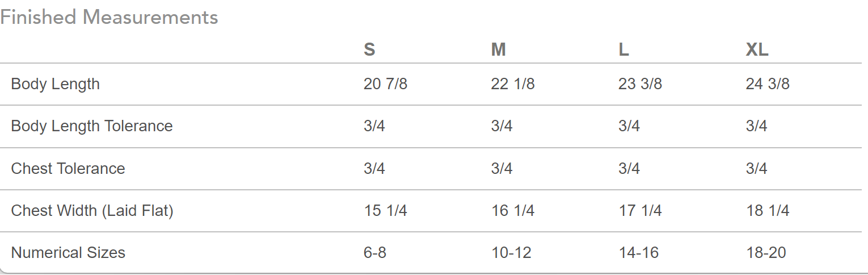Select the S size column header
This screenshot has width=868, height=275.
[x=369, y=49]
